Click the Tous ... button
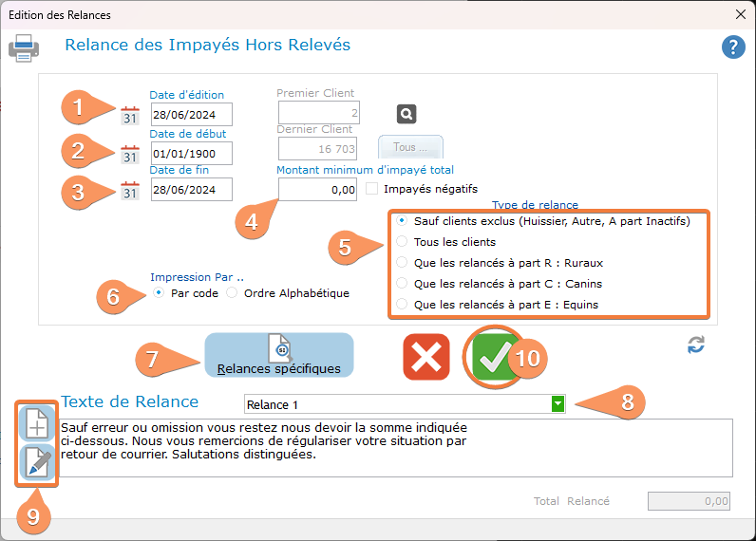Viewport: 756px width, 541px height. (x=410, y=147)
